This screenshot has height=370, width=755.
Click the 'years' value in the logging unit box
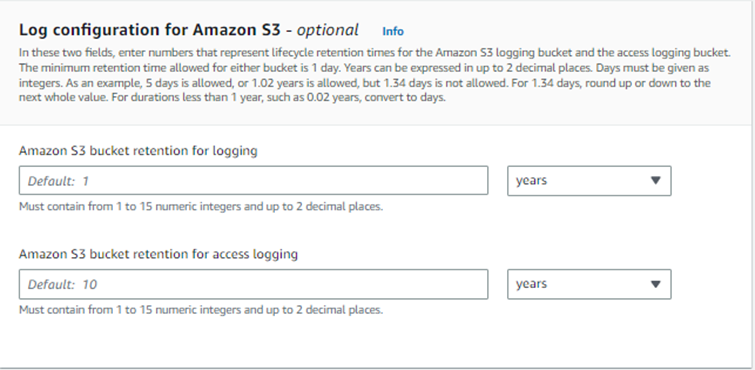pos(532,181)
